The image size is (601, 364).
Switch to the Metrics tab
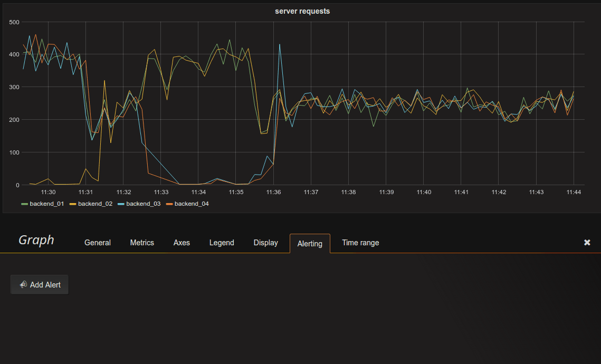(142, 243)
